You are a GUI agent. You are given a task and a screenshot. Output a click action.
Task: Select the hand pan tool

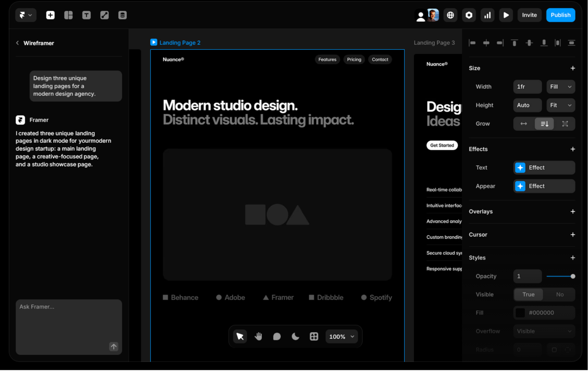[x=258, y=336]
